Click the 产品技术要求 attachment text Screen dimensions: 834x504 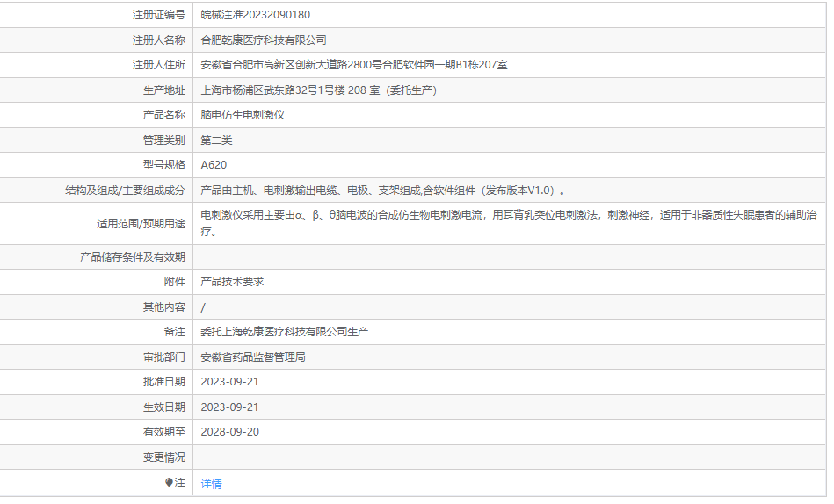coord(232,281)
